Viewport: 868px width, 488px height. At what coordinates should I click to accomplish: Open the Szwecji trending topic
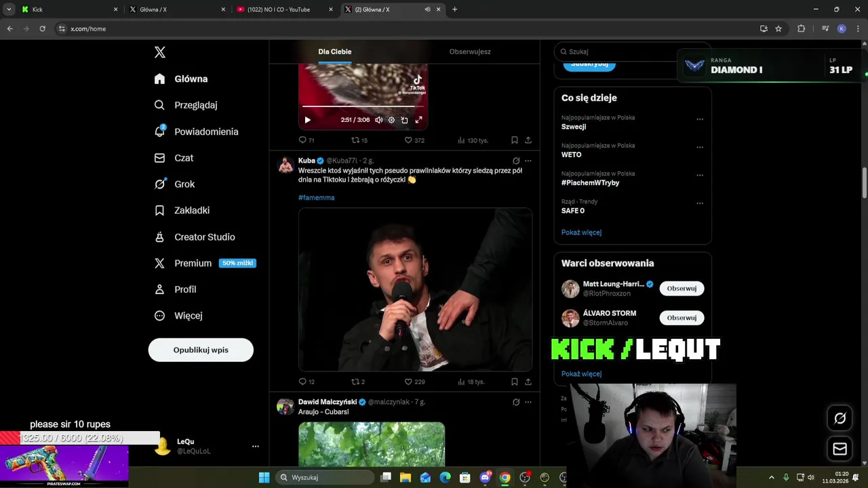[574, 127]
